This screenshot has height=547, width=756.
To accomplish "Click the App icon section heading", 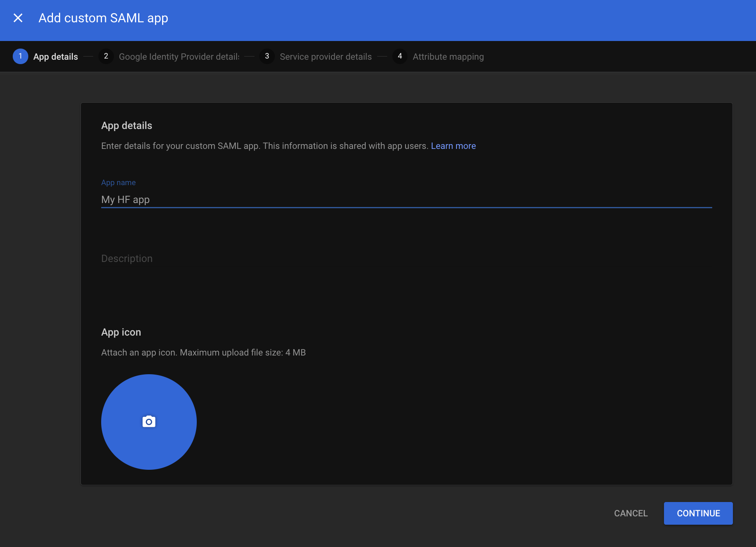I will pos(121,332).
